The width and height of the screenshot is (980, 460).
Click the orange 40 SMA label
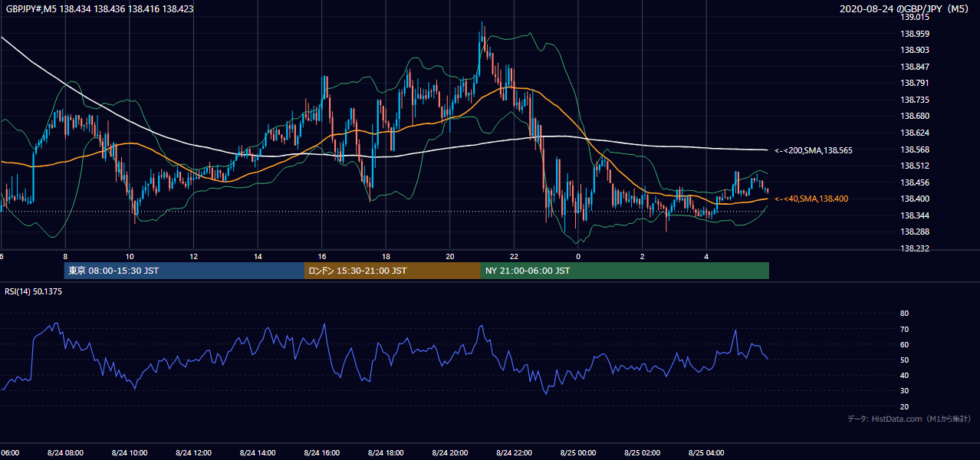[x=811, y=199]
